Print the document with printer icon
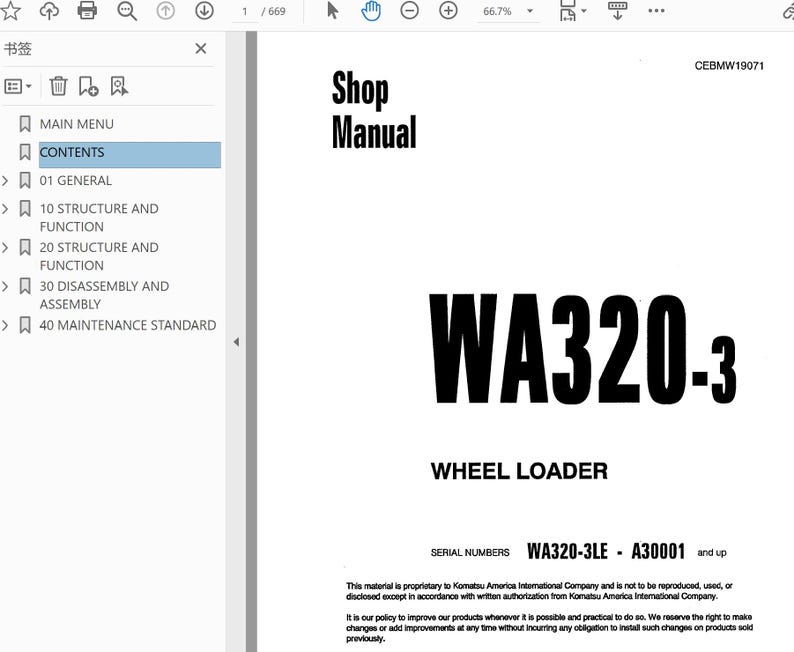 pyautogui.click(x=87, y=11)
